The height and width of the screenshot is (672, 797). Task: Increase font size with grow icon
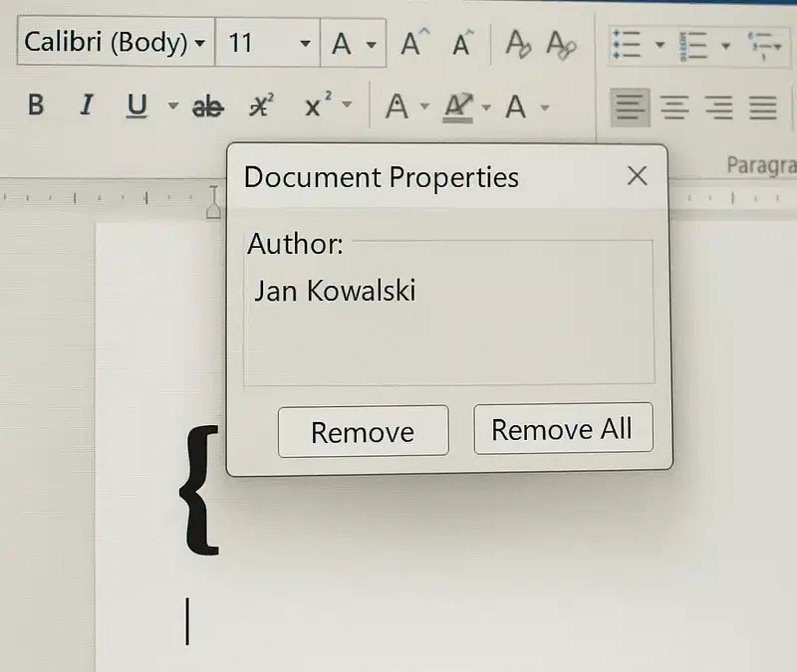click(x=413, y=44)
